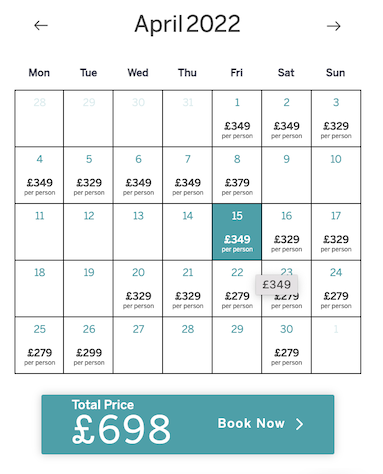Choose April 7 at £349 per person
The image size is (383, 474).
[187, 175]
